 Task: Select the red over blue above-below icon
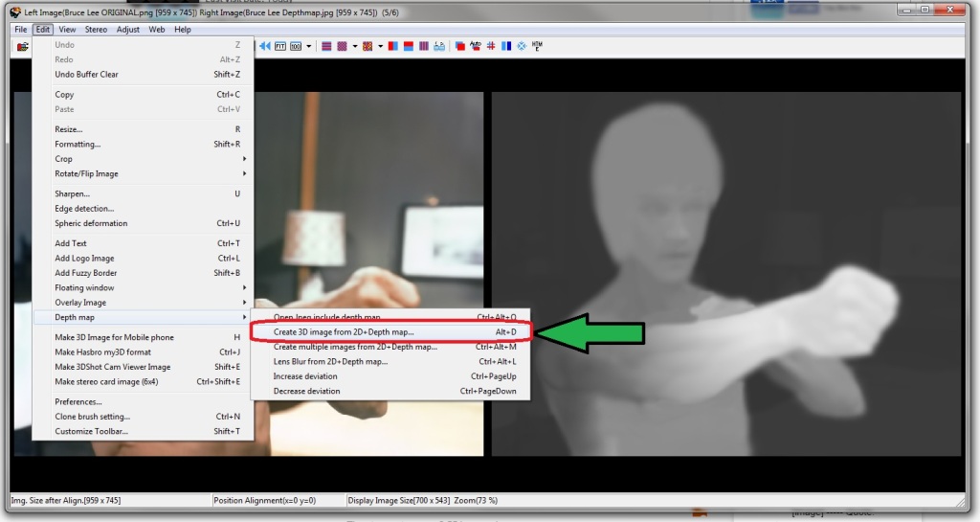[408, 46]
